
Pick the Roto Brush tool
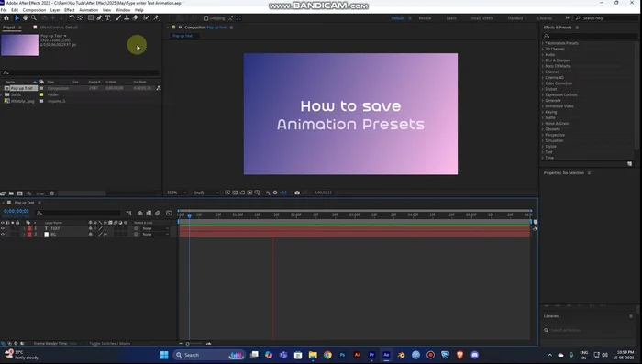point(146,18)
